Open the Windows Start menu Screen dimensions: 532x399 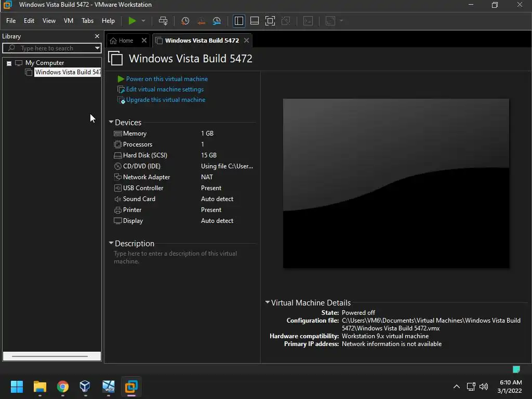(x=17, y=387)
